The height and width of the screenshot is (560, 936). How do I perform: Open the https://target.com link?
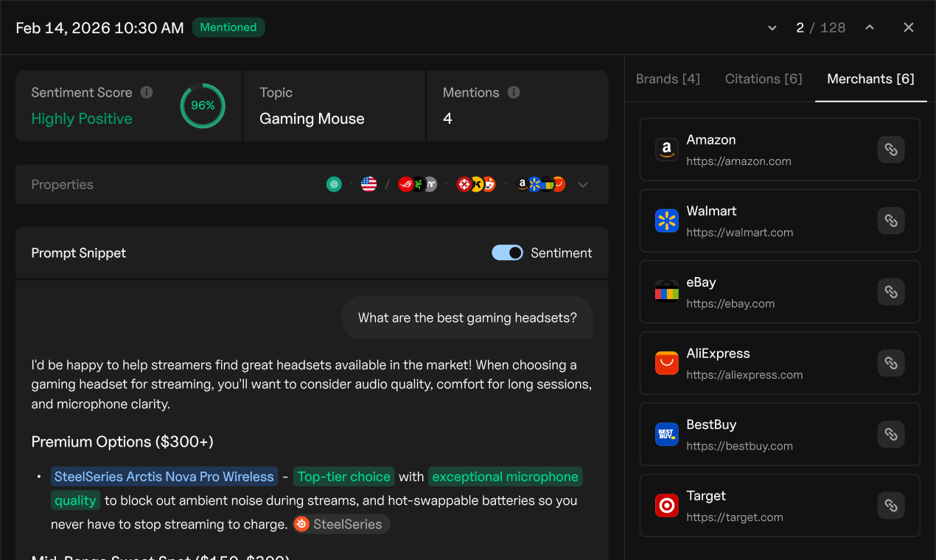(735, 517)
